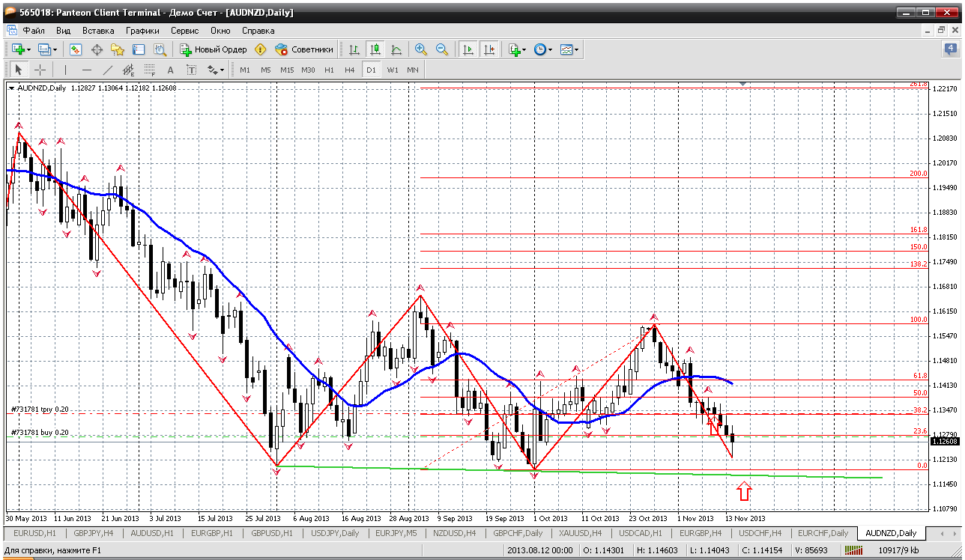Viewport: 965px width, 560px height.
Task: Open the chat notification icon
Action: tap(950, 49)
